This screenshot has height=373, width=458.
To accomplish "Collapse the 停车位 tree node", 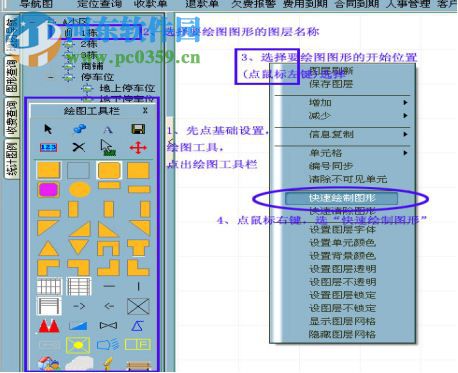I will [51, 78].
